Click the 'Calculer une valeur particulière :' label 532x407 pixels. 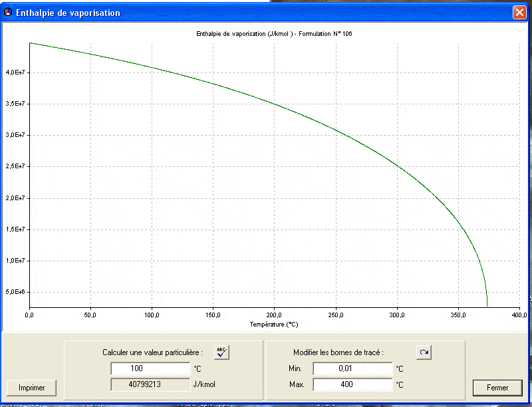point(152,352)
